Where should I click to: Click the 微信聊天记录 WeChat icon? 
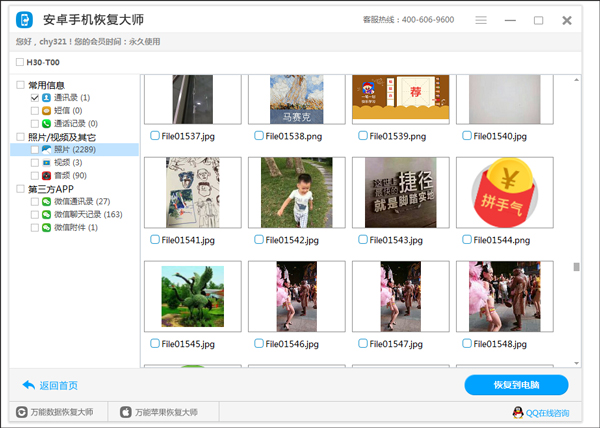tap(47, 214)
